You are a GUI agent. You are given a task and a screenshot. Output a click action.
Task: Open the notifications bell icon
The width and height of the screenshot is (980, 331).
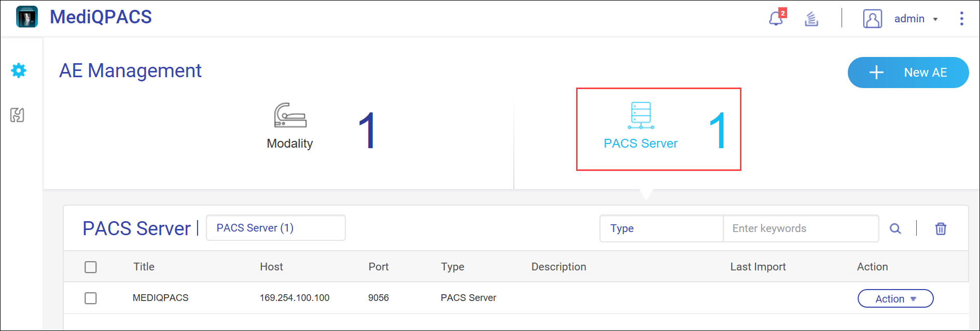(776, 19)
